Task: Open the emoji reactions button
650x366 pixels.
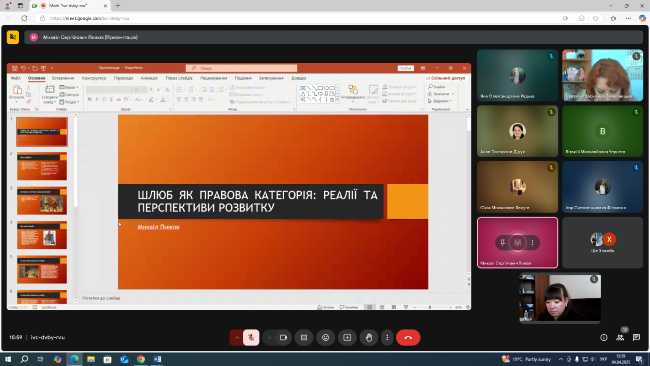Action: pos(325,338)
